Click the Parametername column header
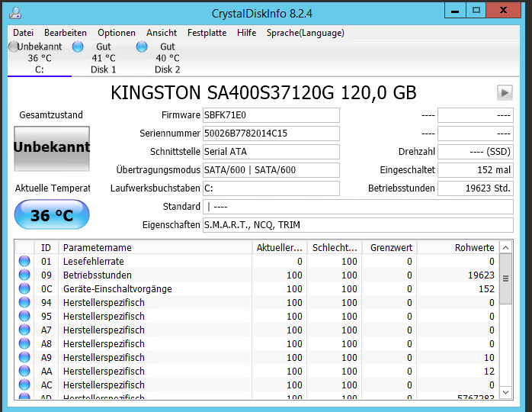Screen dimensions: 532x412 (155, 248)
